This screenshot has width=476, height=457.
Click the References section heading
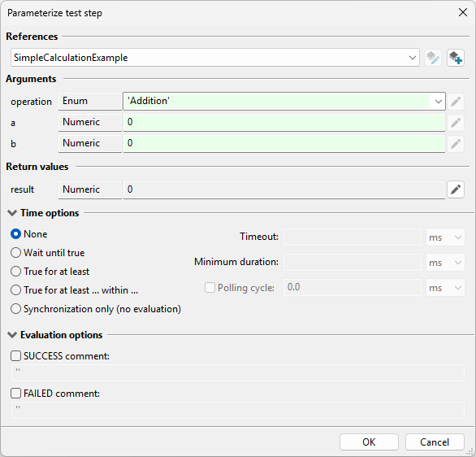pos(32,37)
